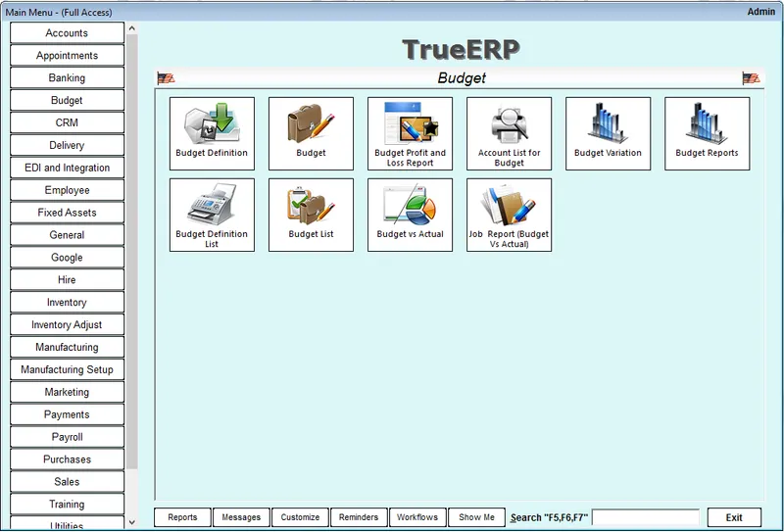
Task: Select the General module
Action: [x=67, y=235]
